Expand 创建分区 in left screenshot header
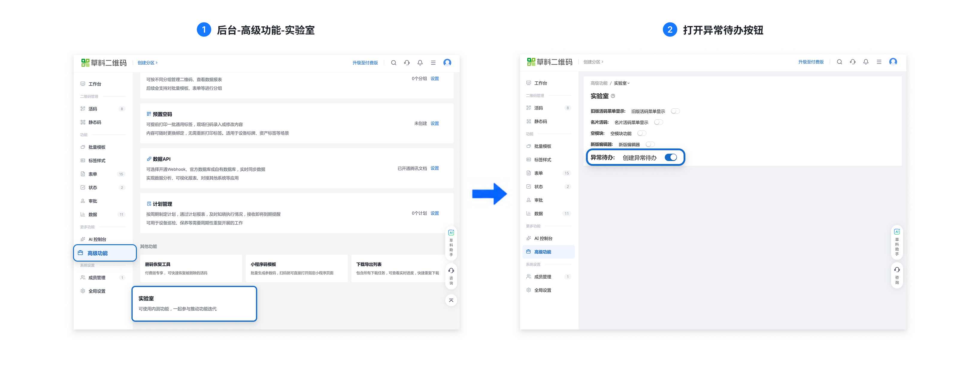The height and width of the screenshot is (384, 980). tap(147, 63)
